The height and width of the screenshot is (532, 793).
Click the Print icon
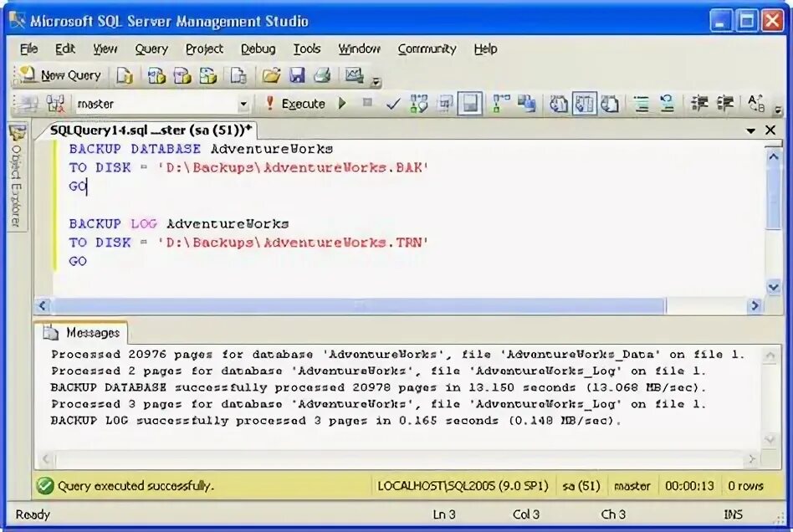pyautogui.click(x=322, y=75)
